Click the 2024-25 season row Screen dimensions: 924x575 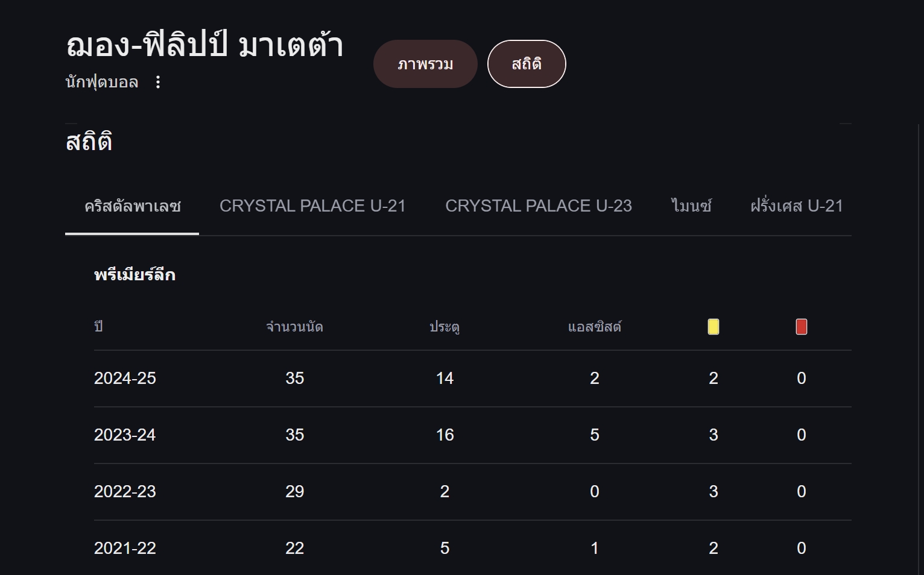tap(473, 379)
